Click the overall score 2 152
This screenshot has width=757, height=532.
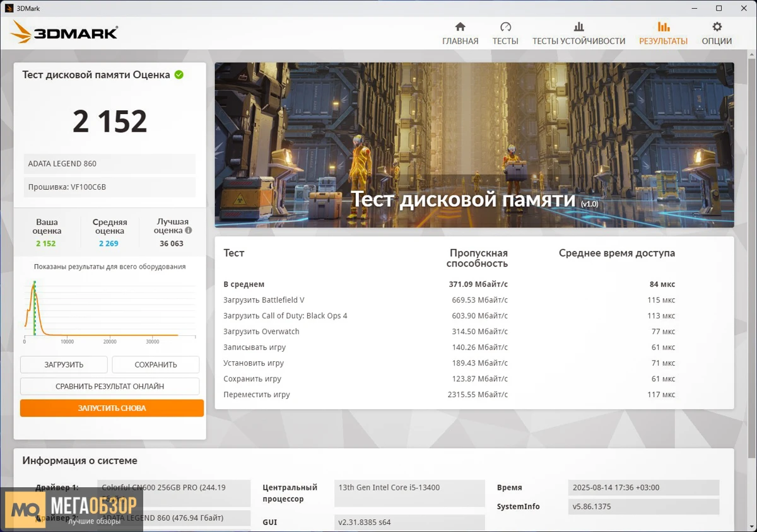click(110, 121)
